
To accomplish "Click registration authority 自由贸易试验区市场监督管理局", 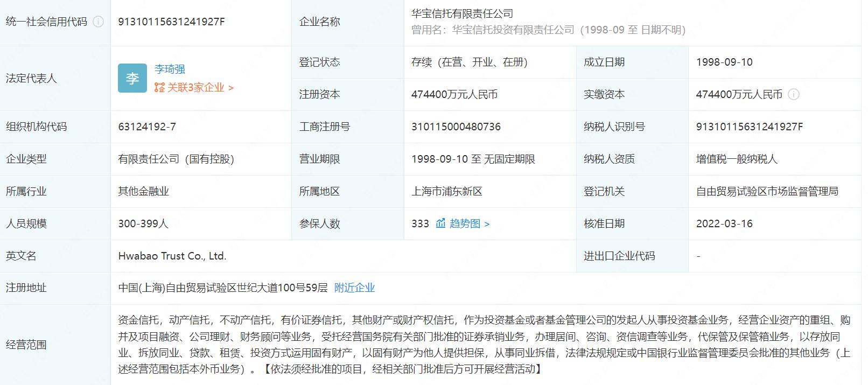I will 767,191.
